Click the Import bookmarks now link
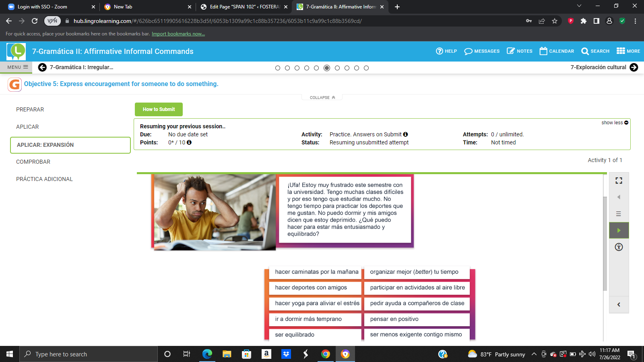 [x=178, y=34]
